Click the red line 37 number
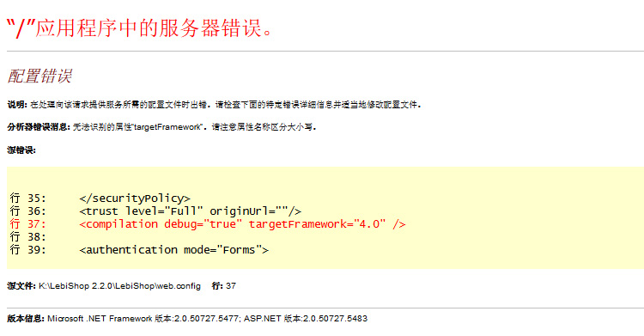Viewport: 644px width, 336px height. [x=28, y=224]
